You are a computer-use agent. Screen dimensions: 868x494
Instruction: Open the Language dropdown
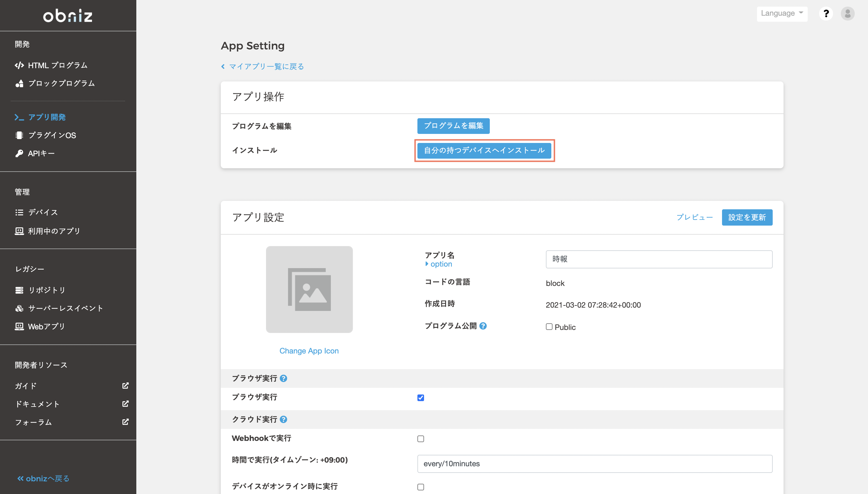pos(782,14)
